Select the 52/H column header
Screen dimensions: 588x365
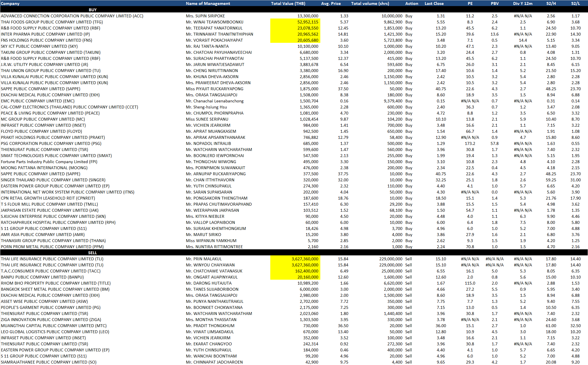pyautogui.click(x=551, y=3)
